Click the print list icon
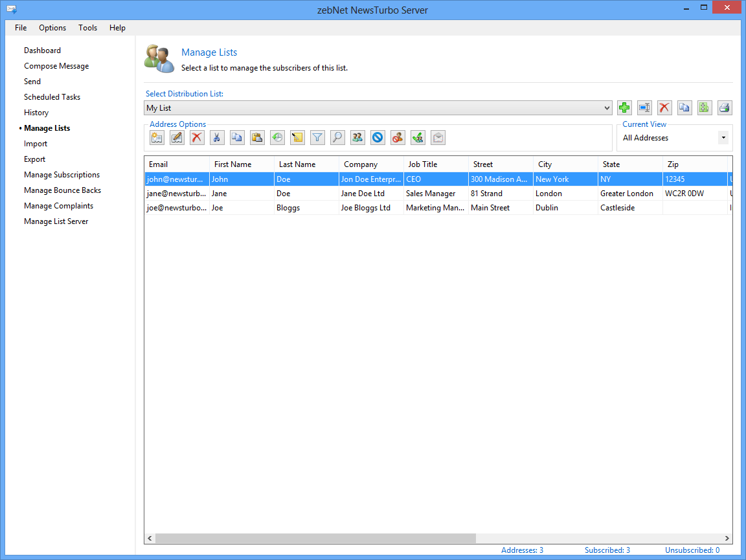Viewport: 746px width, 560px height. coord(725,108)
